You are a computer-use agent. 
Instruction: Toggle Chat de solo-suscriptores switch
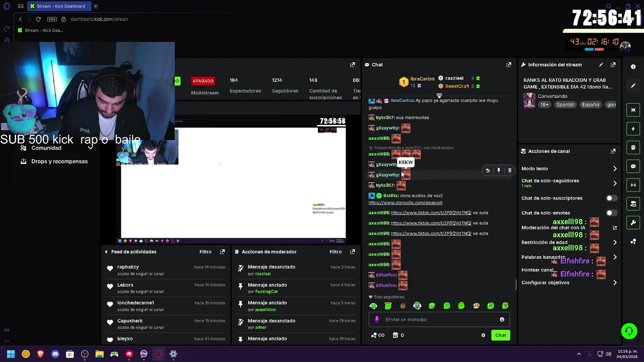(611, 199)
